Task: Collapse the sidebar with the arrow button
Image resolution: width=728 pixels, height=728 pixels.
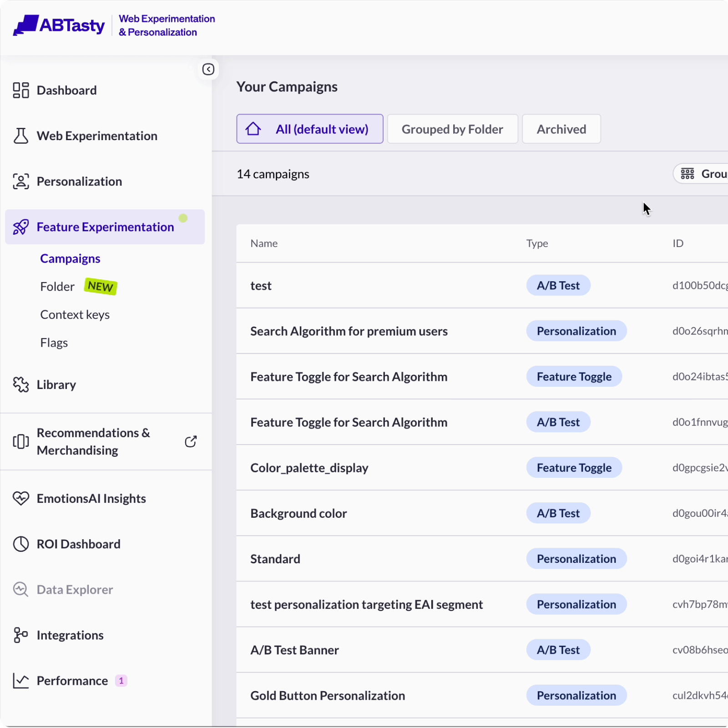Action: 208,69
